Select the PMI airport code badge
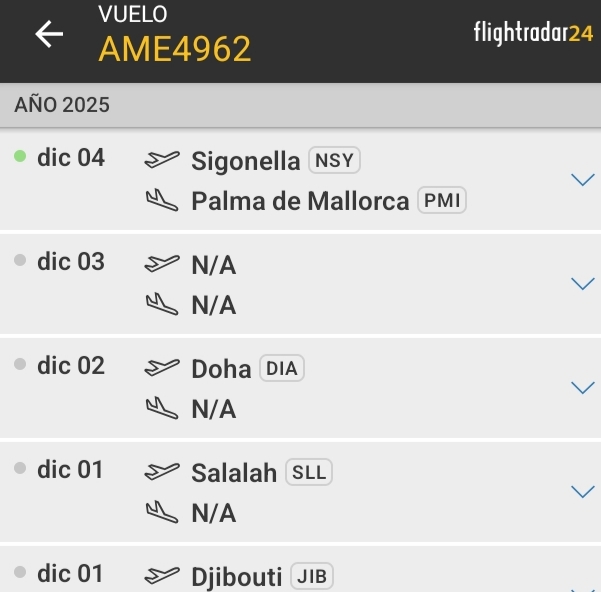601x592 pixels. 442,201
